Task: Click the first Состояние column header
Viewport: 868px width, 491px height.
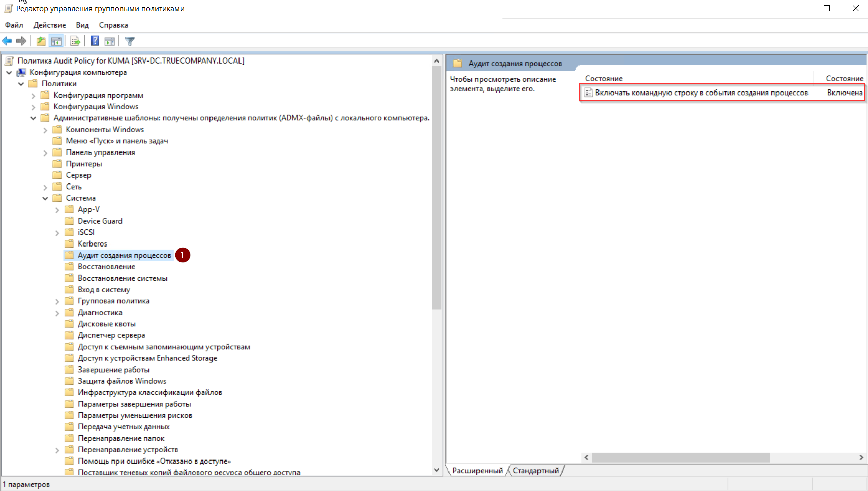Action: coord(604,79)
